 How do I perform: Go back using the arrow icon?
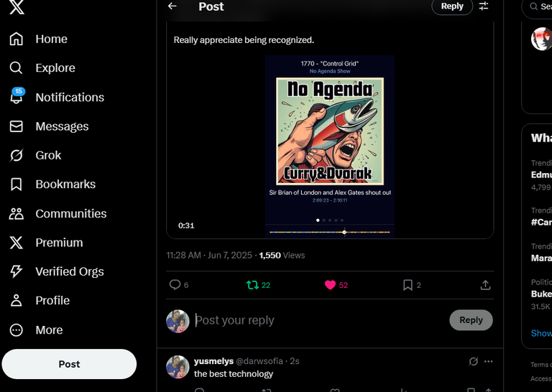click(172, 6)
